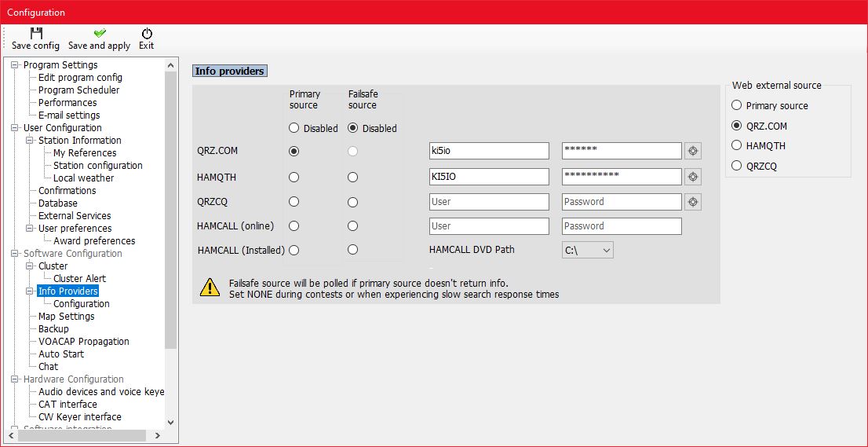Select HAMCALL (Installed) as primary source
Viewport: 868px width, 447px height.
[x=294, y=250]
